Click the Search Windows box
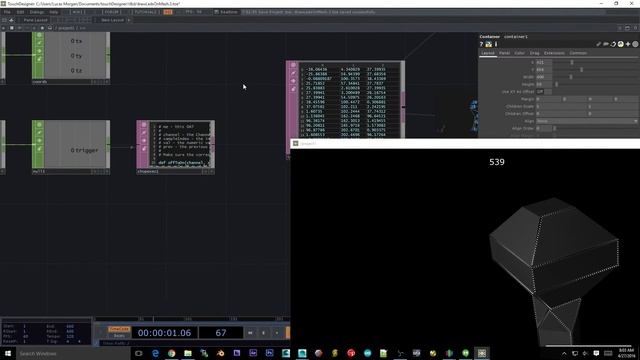 (73, 353)
